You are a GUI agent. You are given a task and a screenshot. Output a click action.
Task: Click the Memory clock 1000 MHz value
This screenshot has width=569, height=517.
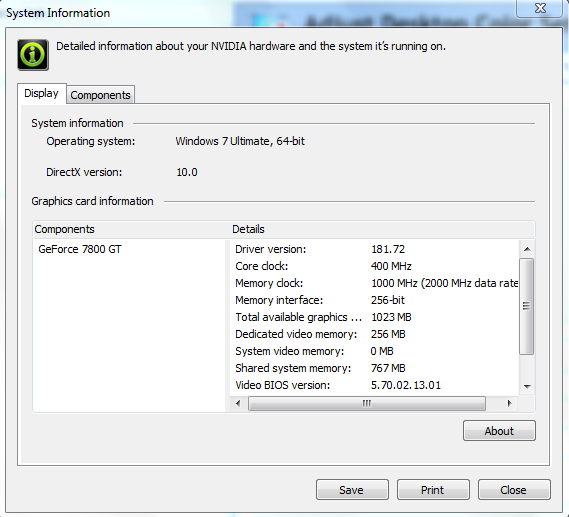tap(445, 283)
